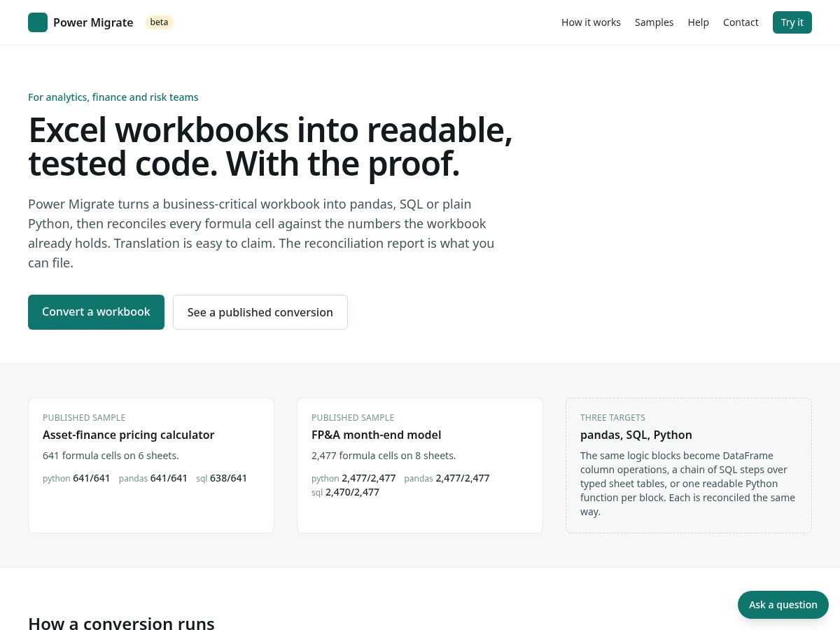Click the Excel workbooks into readable headline
840x630 pixels.
(x=270, y=146)
